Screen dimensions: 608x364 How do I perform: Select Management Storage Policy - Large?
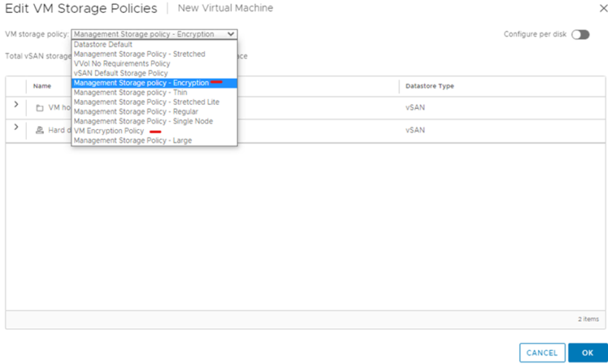[133, 141]
